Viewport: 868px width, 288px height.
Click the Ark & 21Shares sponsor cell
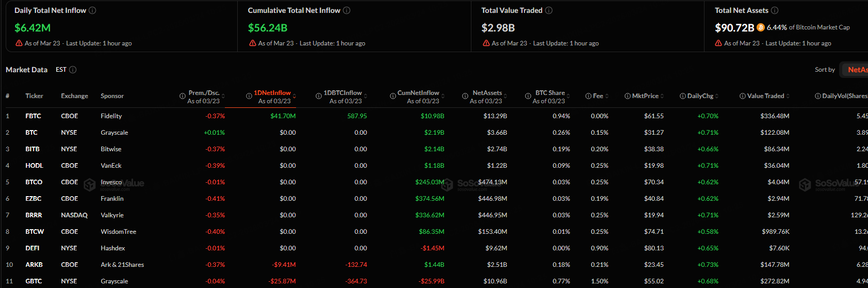tap(122, 265)
